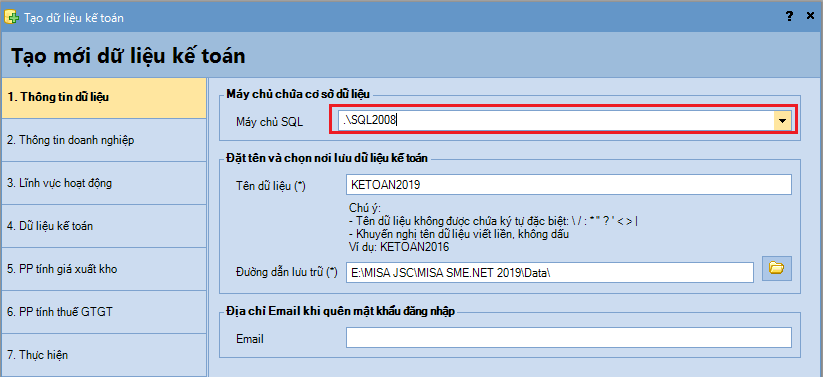This screenshot has height=377, width=823.
Task: Open step 5. PP tính giá xuất kho
Action: [104, 269]
